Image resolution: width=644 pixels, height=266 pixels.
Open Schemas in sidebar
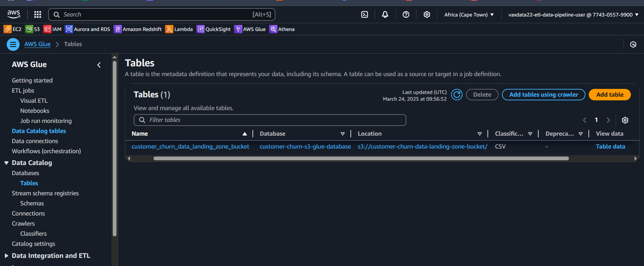(x=32, y=203)
